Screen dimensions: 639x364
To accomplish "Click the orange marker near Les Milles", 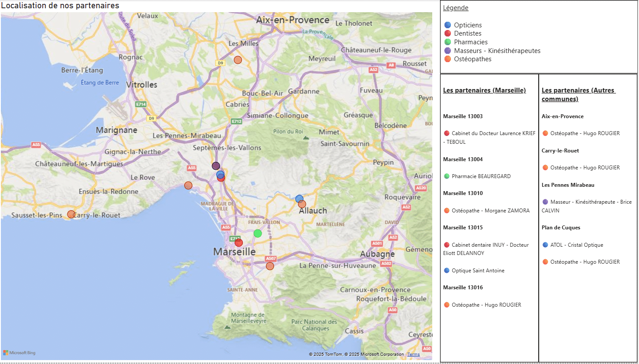I will click(238, 60).
